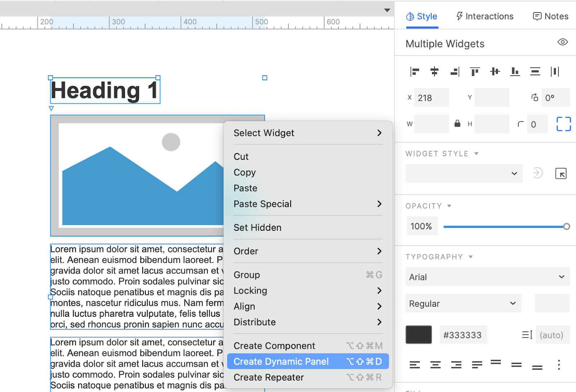576x392 pixels.
Task: Open the Regular font weight dropdown
Action: click(x=463, y=303)
